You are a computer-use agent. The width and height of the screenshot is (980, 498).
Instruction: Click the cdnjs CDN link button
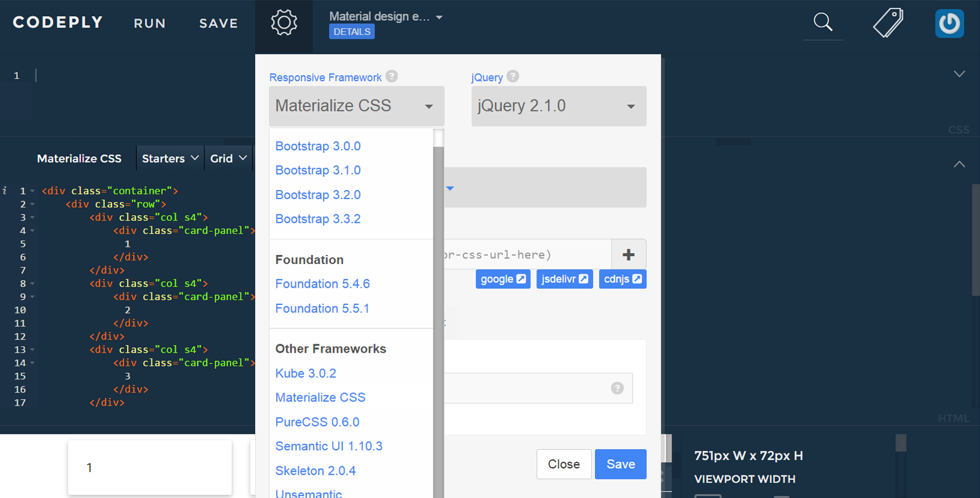(x=623, y=279)
